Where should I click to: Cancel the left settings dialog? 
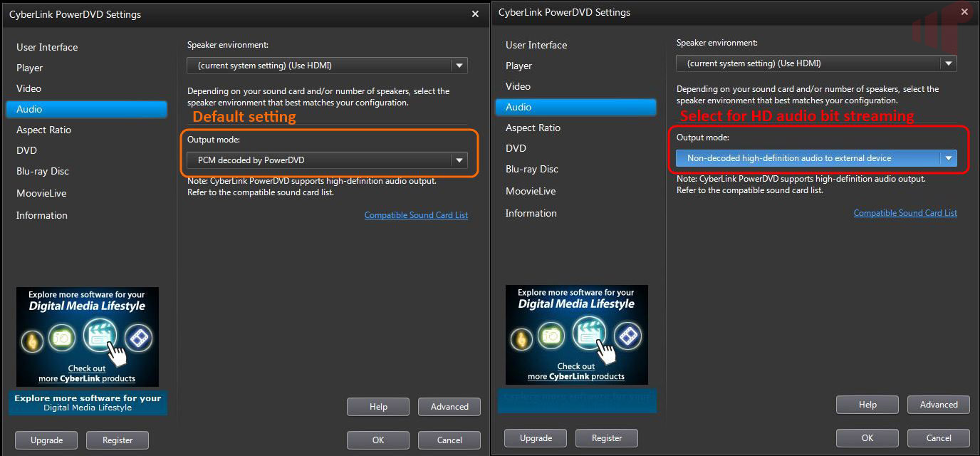pyautogui.click(x=449, y=440)
